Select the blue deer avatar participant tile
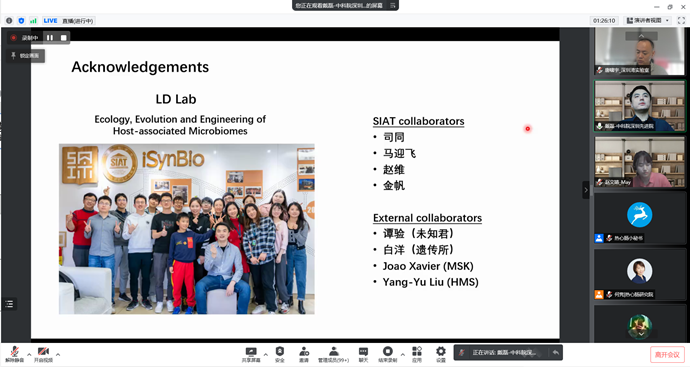 tap(639, 218)
